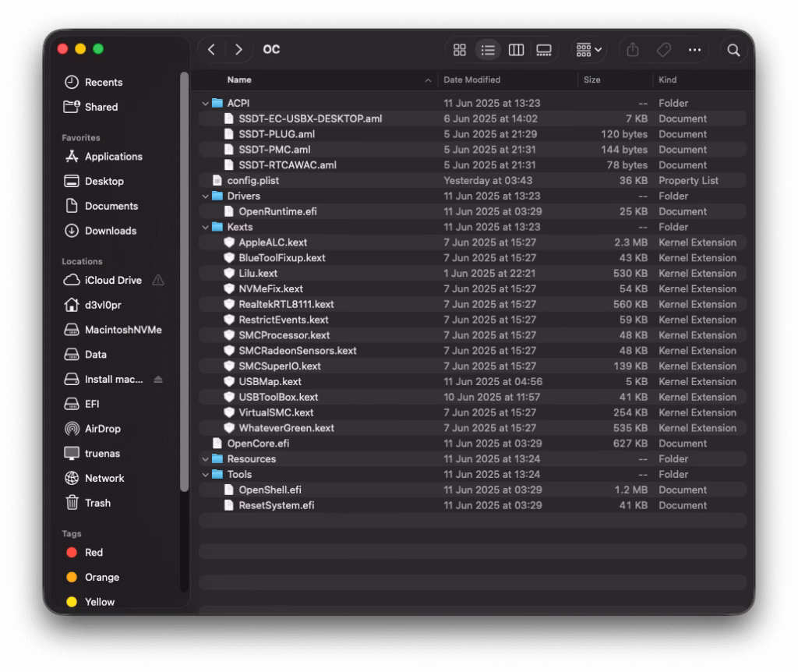Go back with the left chevron
This screenshot has height=672, width=798.
(211, 49)
